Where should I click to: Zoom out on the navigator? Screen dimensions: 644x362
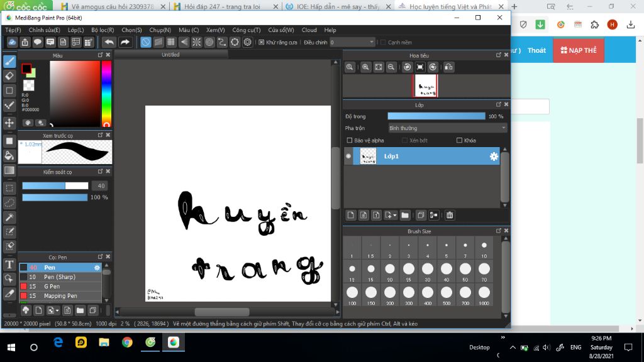(391, 67)
